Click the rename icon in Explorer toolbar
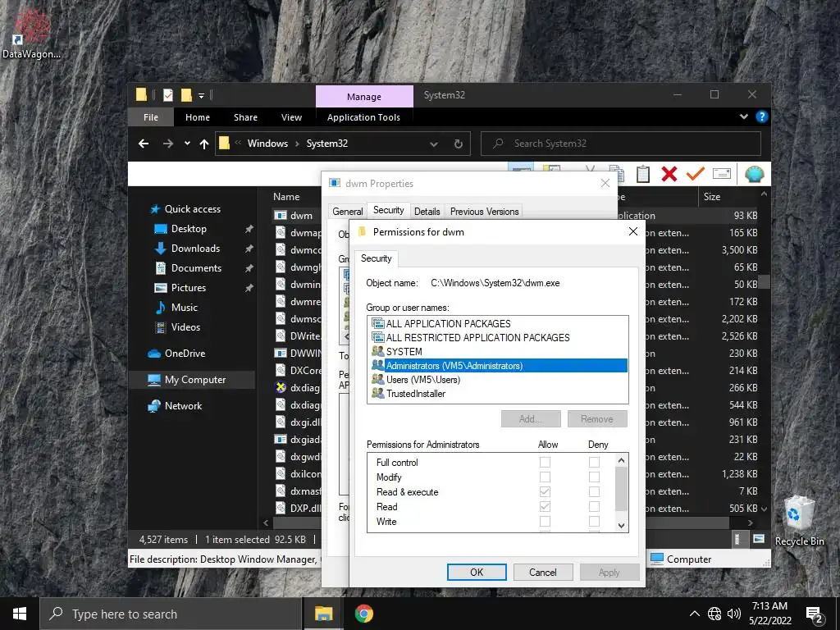The width and height of the screenshot is (840, 630). point(722,174)
